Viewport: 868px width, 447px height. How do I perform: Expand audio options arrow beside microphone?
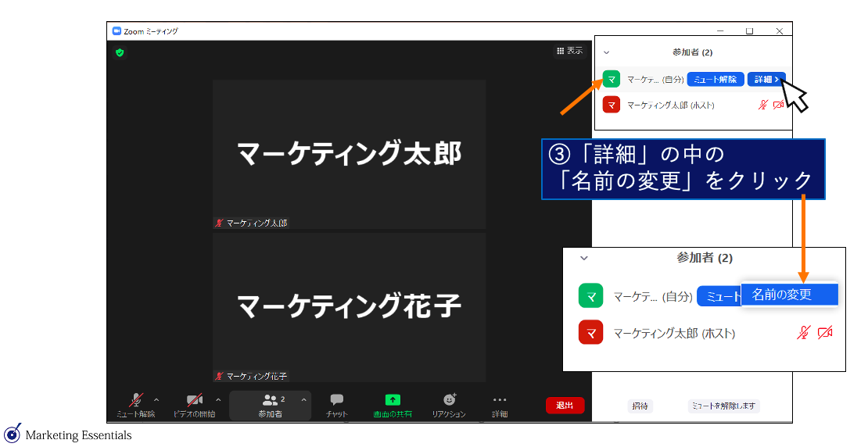pyautogui.click(x=156, y=399)
